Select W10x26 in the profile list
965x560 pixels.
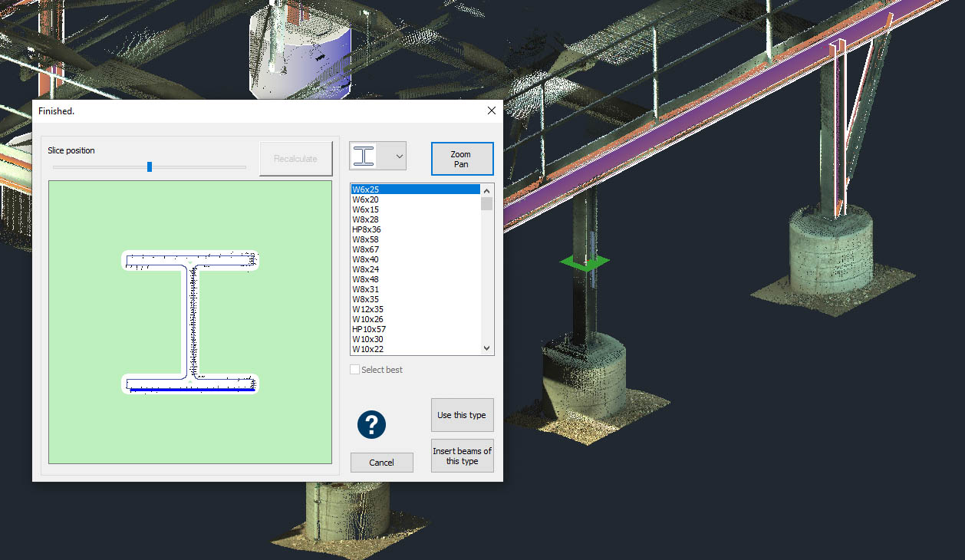(x=415, y=319)
